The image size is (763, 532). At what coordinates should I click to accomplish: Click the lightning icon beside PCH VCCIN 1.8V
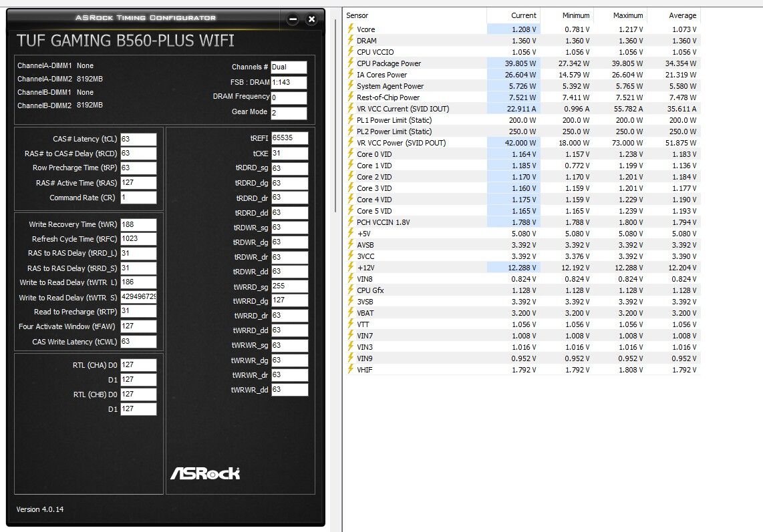pos(350,222)
